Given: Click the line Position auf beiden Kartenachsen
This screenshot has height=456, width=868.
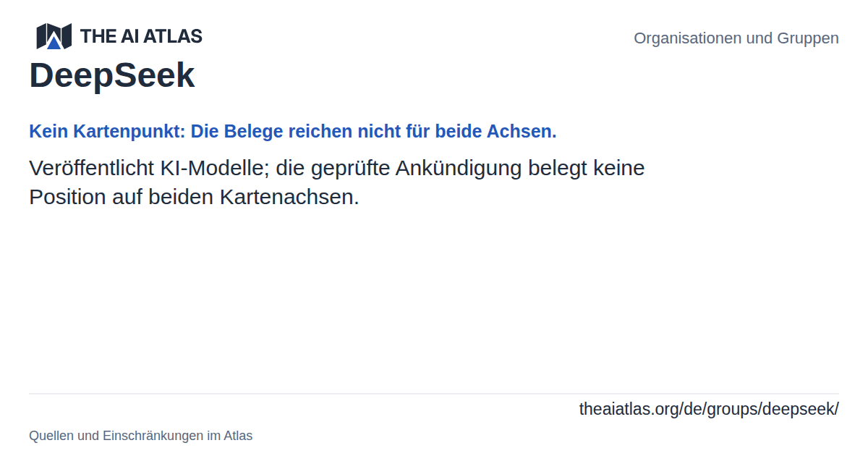Looking at the screenshot, I should 194,197.
